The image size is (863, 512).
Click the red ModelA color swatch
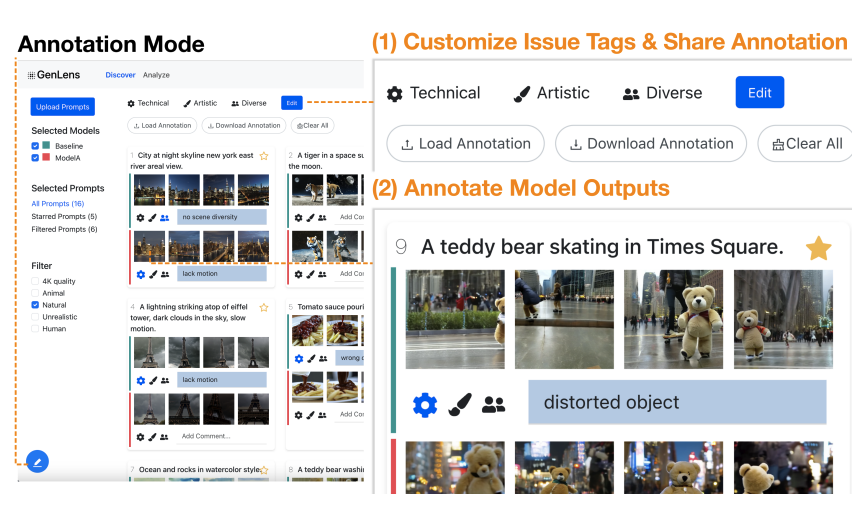46,157
